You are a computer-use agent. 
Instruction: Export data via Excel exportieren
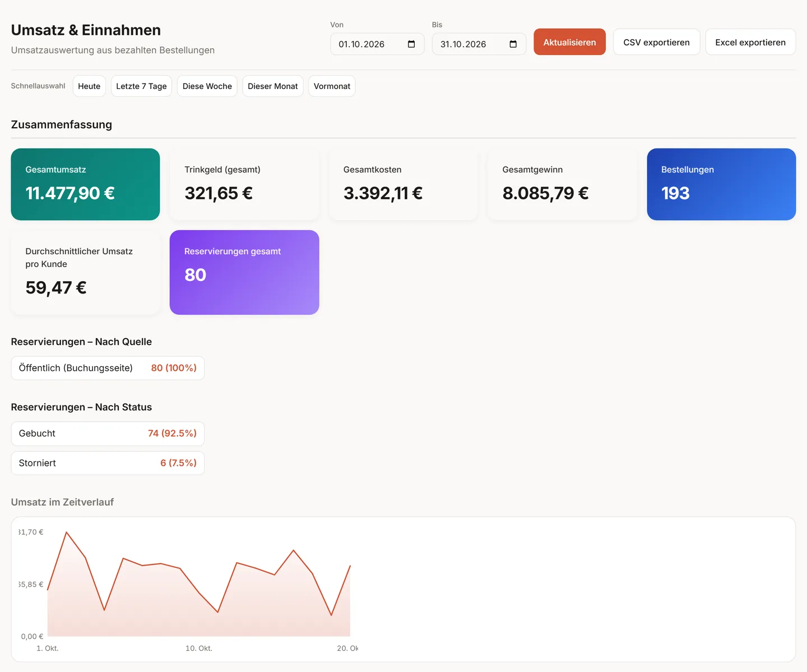click(750, 42)
